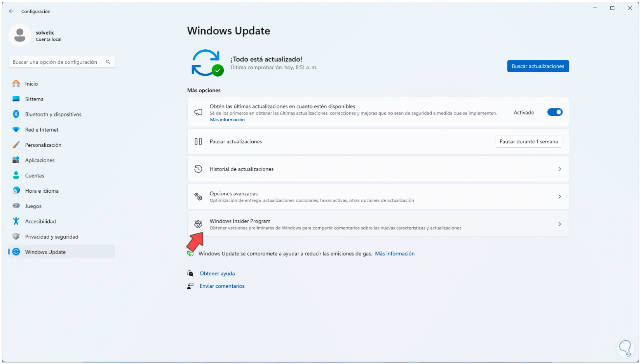Click the Obtener ayuda link
Viewport: 641px width, 364px height.
(217, 273)
